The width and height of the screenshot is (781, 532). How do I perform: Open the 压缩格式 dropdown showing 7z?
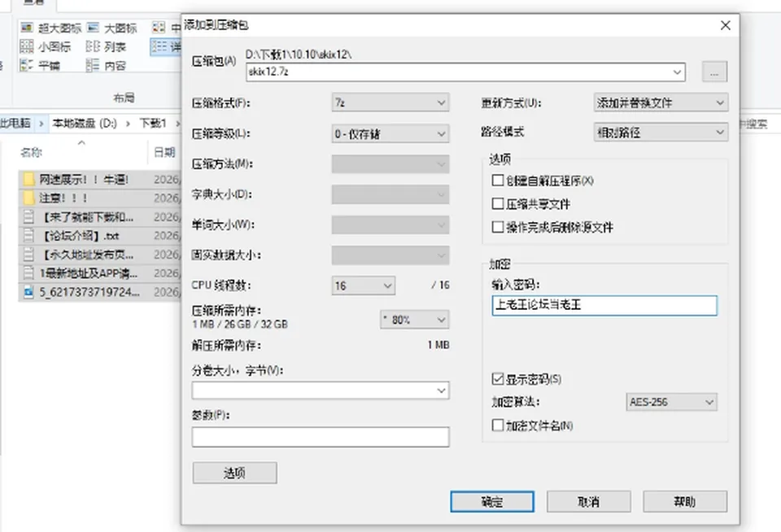point(390,102)
